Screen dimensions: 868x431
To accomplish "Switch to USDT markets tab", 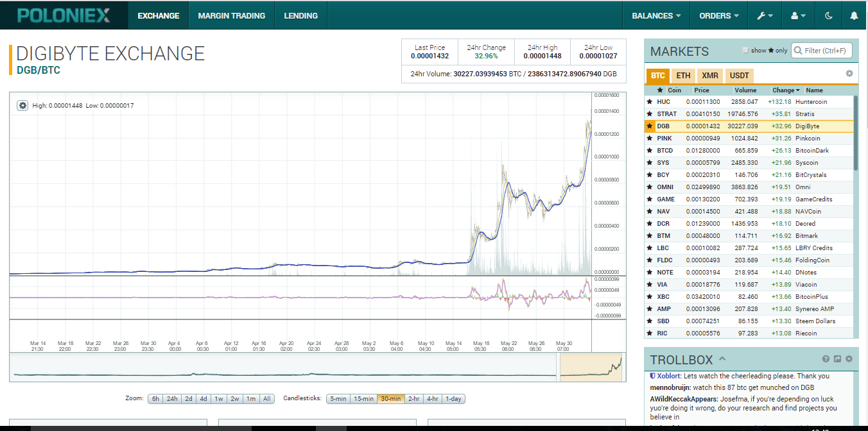I will pyautogui.click(x=739, y=76).
